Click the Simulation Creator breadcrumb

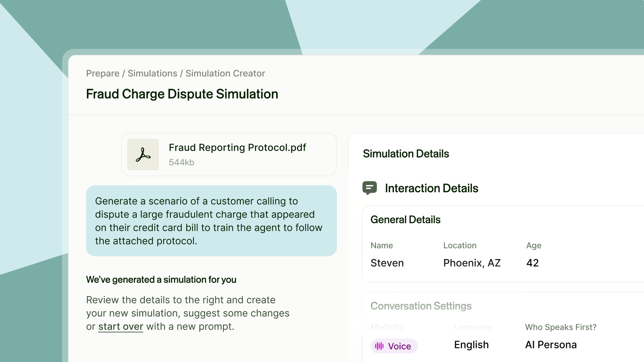(x=225, y=73)
